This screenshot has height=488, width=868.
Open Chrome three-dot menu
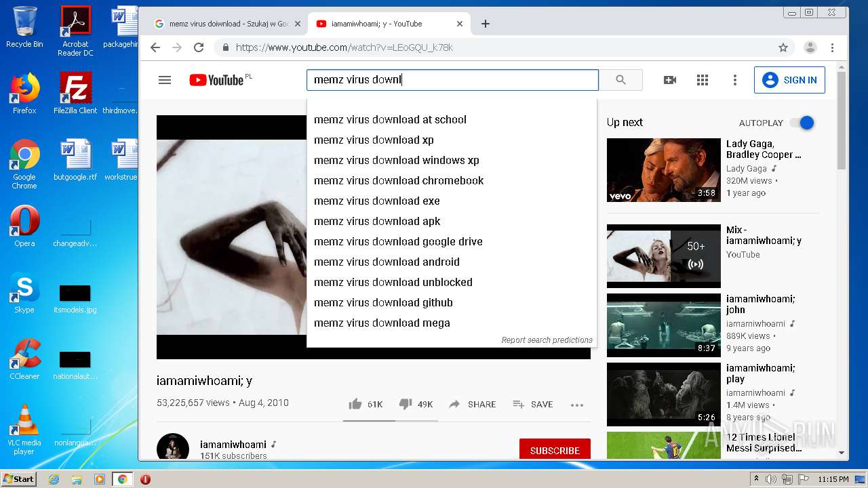[x=832, y=47]
